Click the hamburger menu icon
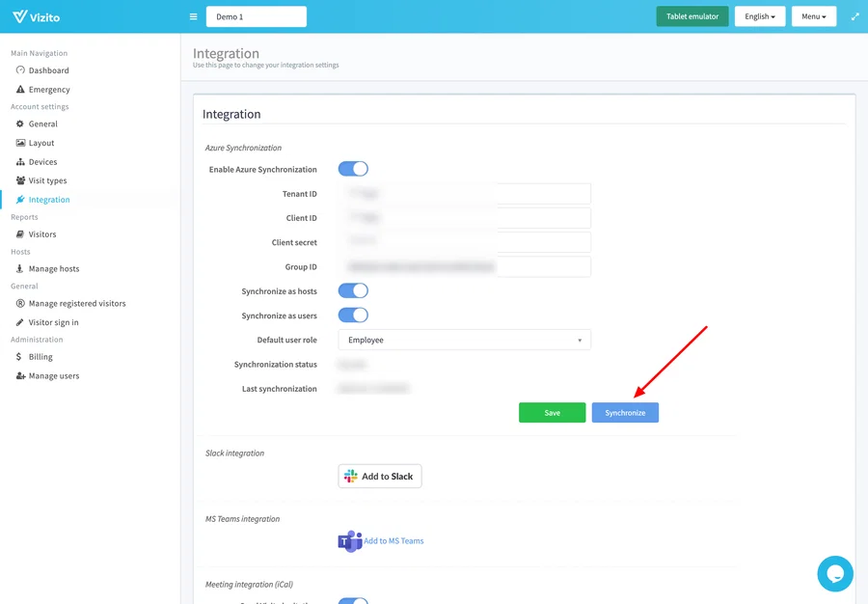The height and width of the screenshot is (604, 868). pyautogui.click(x=193, y=15)
